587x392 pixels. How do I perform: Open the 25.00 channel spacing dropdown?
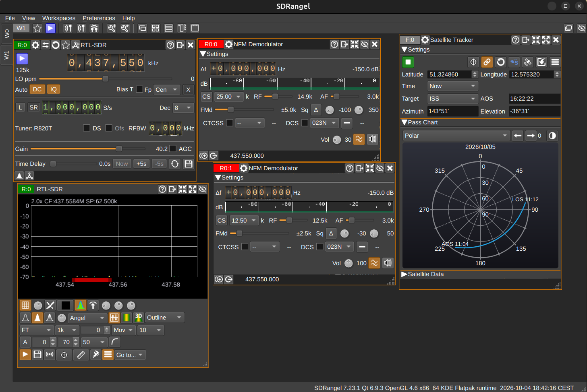point(229,97)
